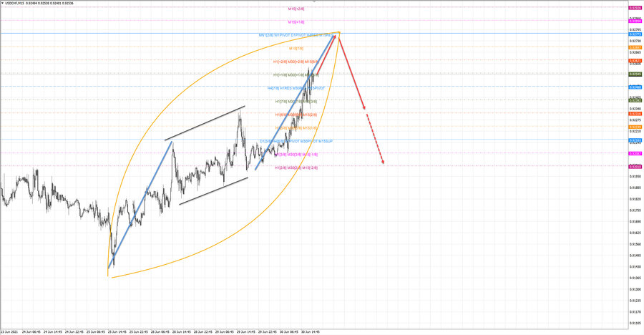The width and height of the screenshot is (644, 335).
Task: Click the blue 0.92468 price tag
Action: [x=633, y=87]
